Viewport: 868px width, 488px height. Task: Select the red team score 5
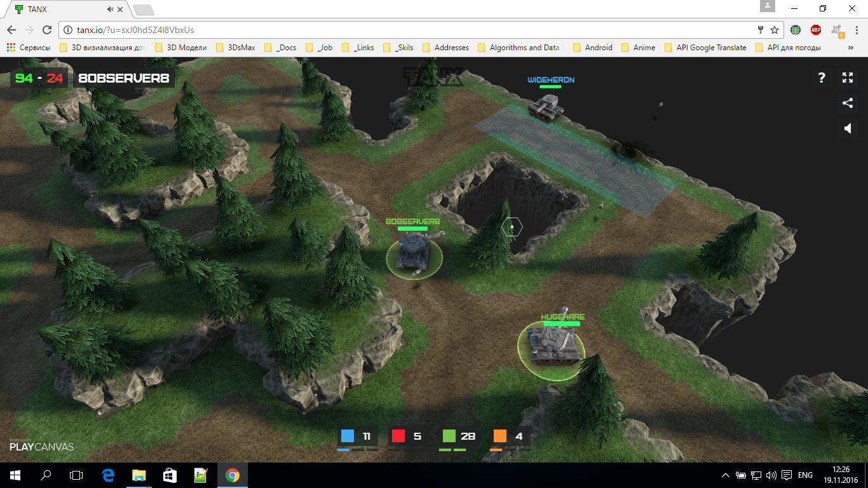pos(409,437)
